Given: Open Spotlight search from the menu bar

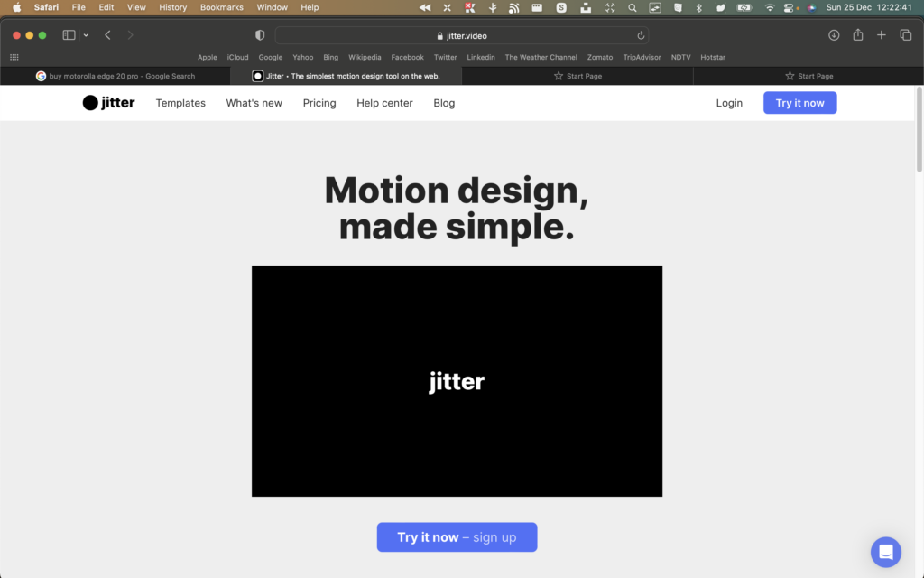Looking at the screenshot, I should [x=632, y=7].
